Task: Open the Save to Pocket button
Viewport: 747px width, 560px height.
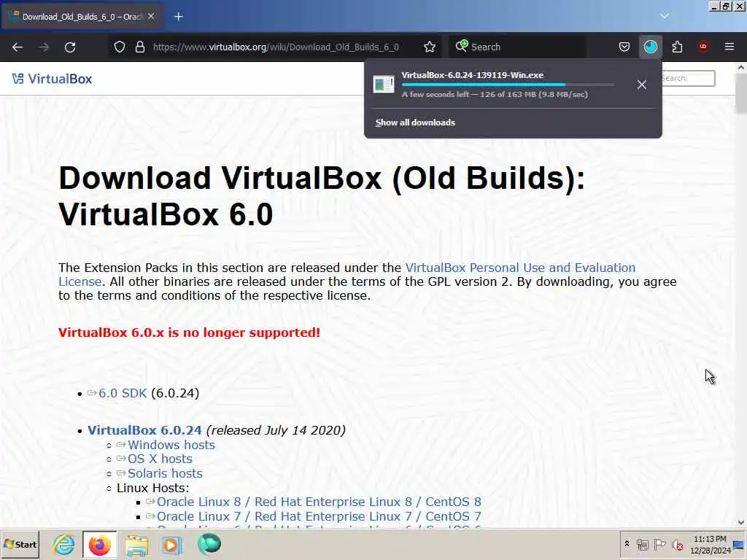Action: point(624,47)
